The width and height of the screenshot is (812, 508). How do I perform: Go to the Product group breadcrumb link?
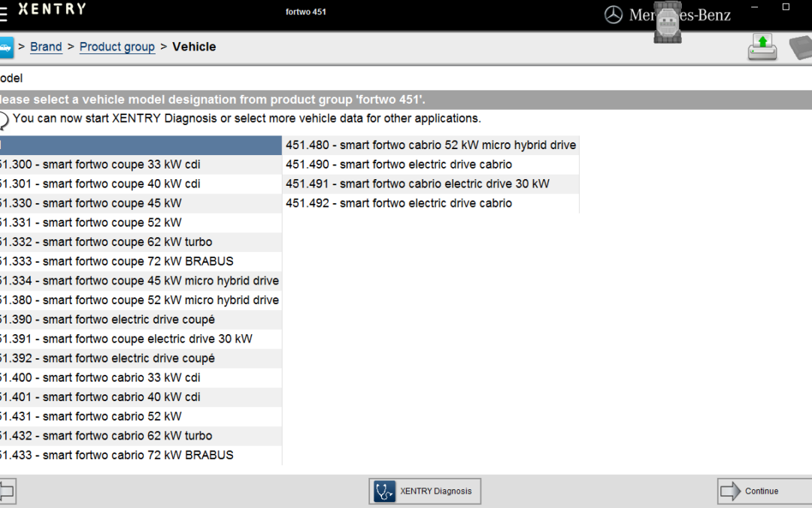(117, 47)
